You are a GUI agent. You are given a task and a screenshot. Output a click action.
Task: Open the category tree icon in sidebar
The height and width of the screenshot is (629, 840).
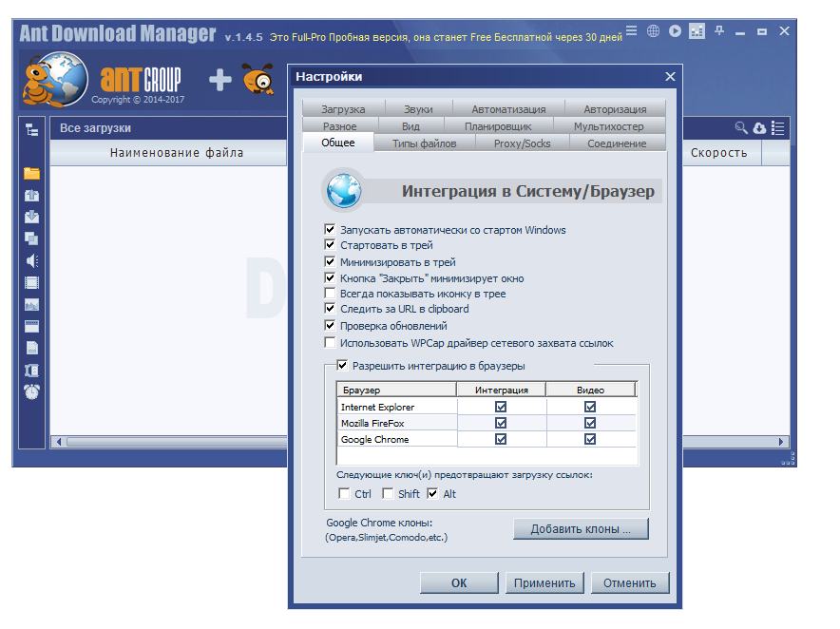tap(31, 129)
